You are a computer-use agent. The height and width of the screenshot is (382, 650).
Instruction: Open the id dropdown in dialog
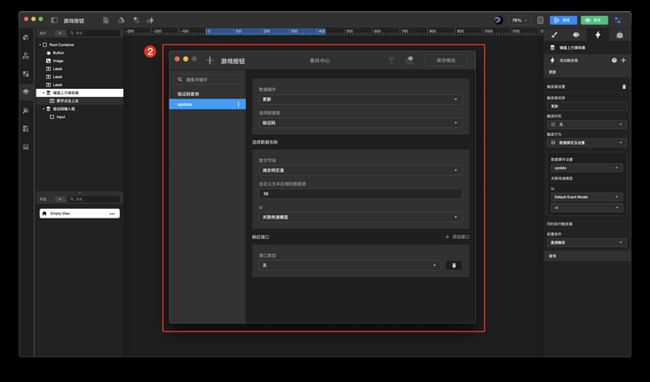(x=360, y=217)
